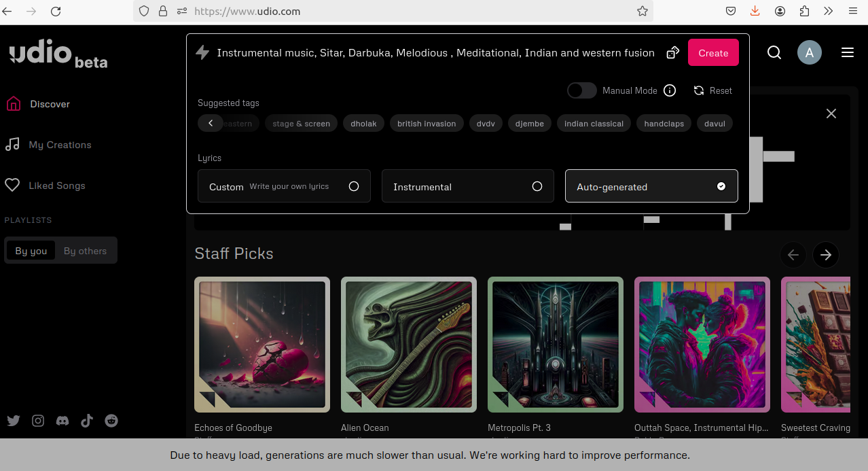Add the davul tag
This screenshot has width=868, height=471.
pyautogui.click(x=715, y=123)
